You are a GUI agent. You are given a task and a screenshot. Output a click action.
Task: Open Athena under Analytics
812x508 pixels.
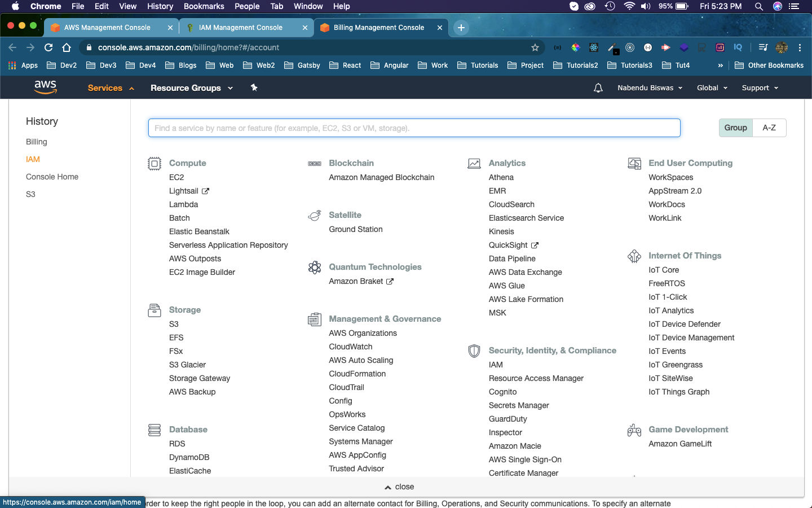click(501, 177)
